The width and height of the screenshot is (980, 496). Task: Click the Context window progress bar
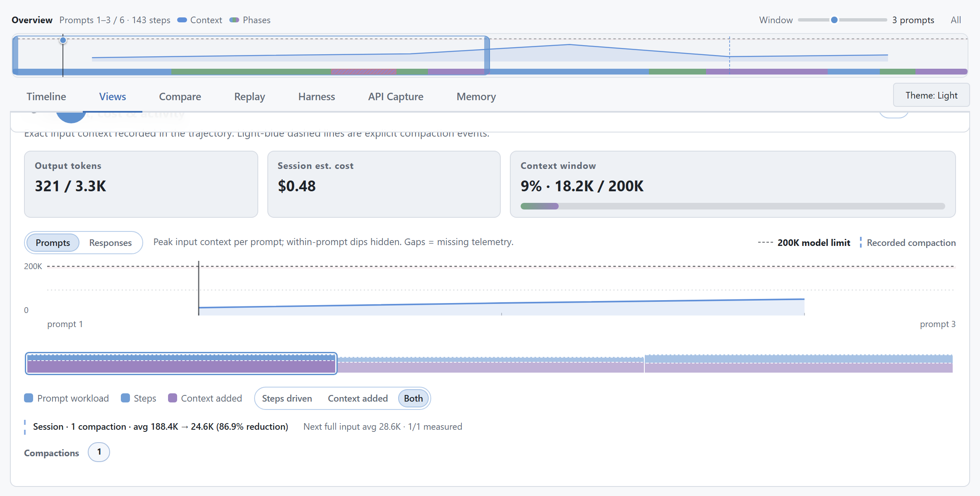pyautogui.click(x=733, y=206)
